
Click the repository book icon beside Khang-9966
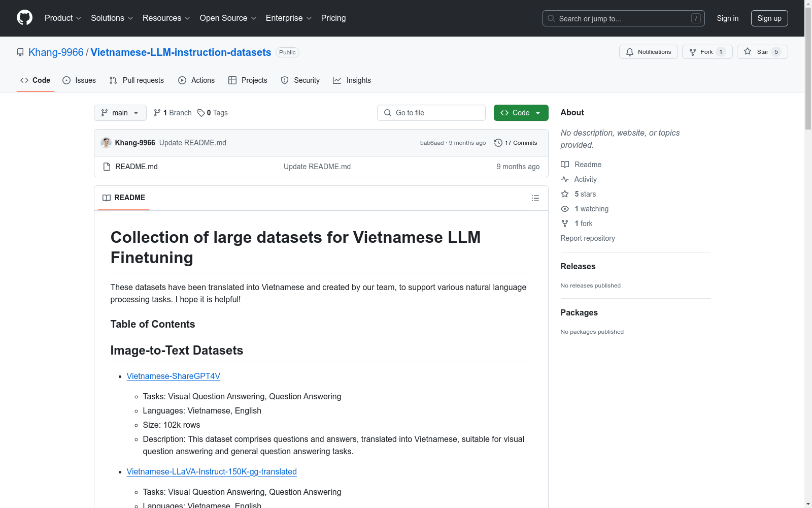tap(20, 52)
